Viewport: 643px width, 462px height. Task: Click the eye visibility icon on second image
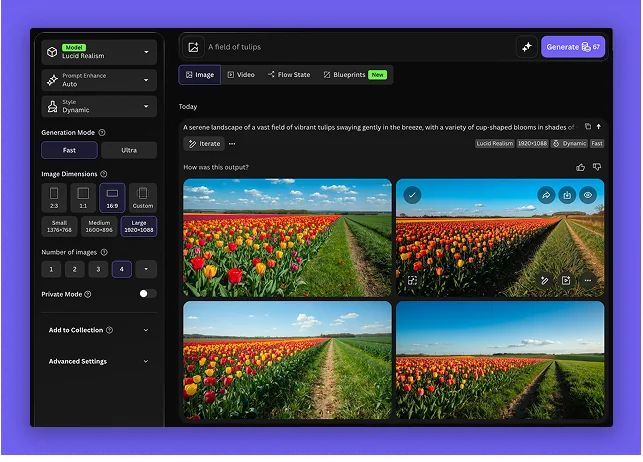pyautogui.click(x=588, y=195)
